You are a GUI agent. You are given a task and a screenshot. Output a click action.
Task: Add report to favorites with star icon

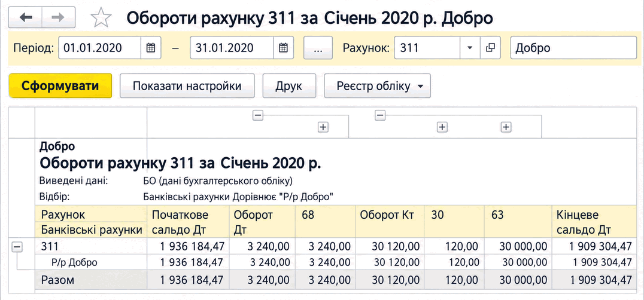[101, 17]
